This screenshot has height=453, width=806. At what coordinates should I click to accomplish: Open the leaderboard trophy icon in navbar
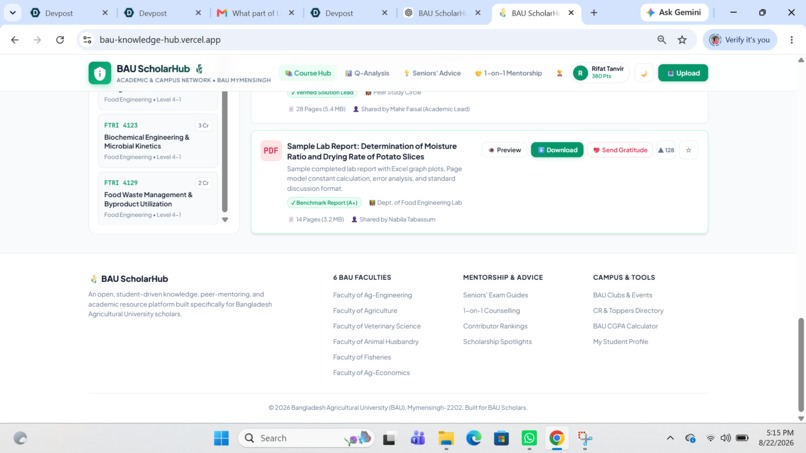[x=559, y=73]
